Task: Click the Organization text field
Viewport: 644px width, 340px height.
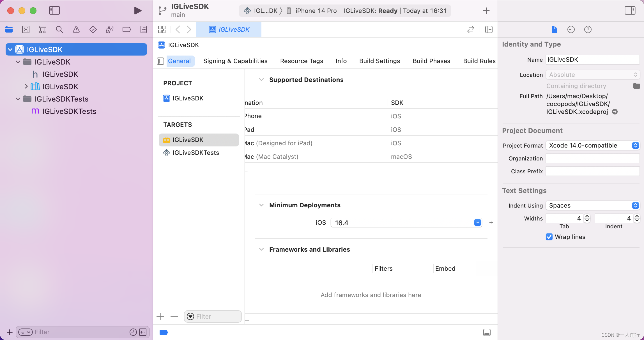Action: [x=593, y=158]
